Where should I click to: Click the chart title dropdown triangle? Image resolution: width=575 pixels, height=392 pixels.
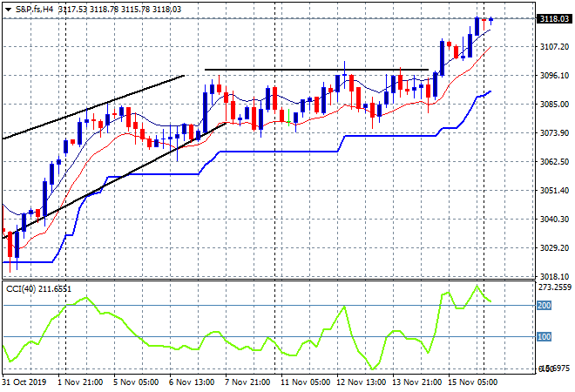tap(8, 10)
